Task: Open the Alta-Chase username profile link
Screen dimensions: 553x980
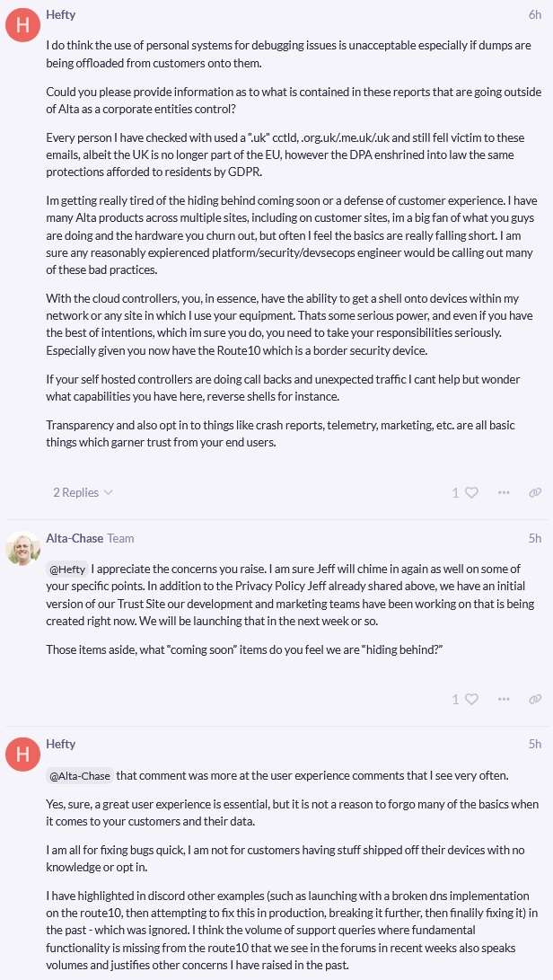Action: (74, 538)
